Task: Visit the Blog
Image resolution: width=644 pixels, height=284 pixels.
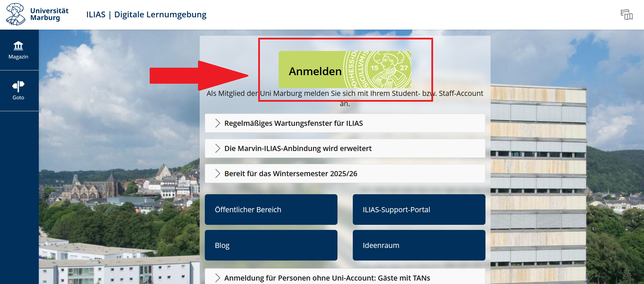Action: pyautogui.click(x=271, y=245)
